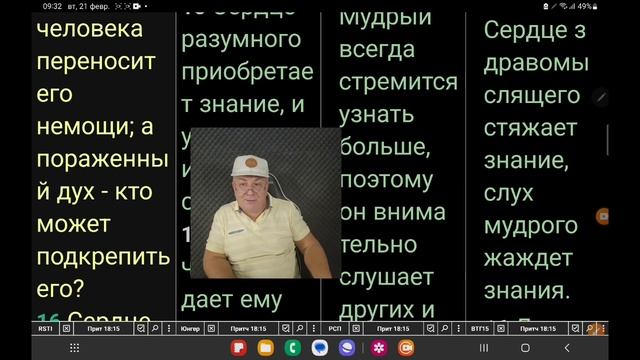The height and width of the screenshot is (360, 640).
Task: Open the three-dot menu of the РСП pane
Action: (458, 328)
